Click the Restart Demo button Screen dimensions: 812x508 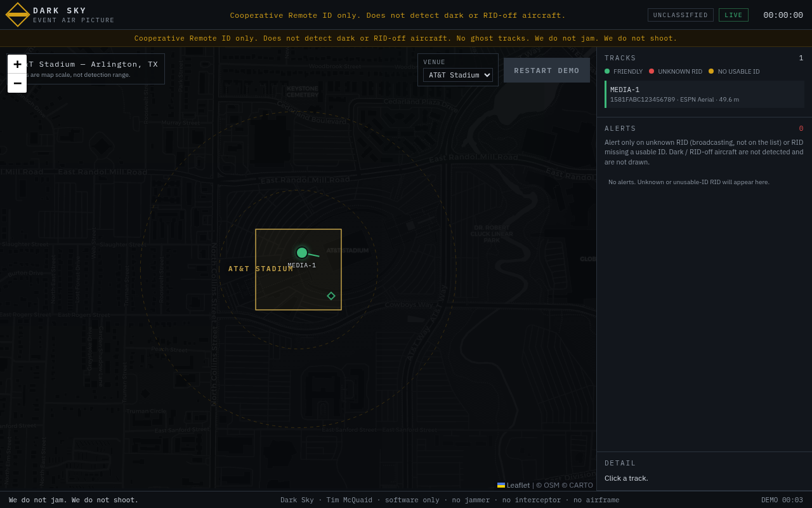[x=547, y=70]
